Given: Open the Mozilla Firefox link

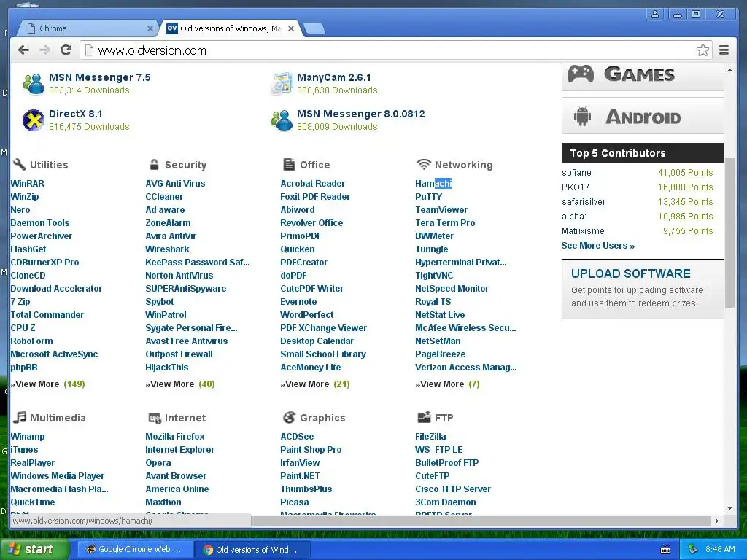Looking at the screenshot, I should pos(175,436).
